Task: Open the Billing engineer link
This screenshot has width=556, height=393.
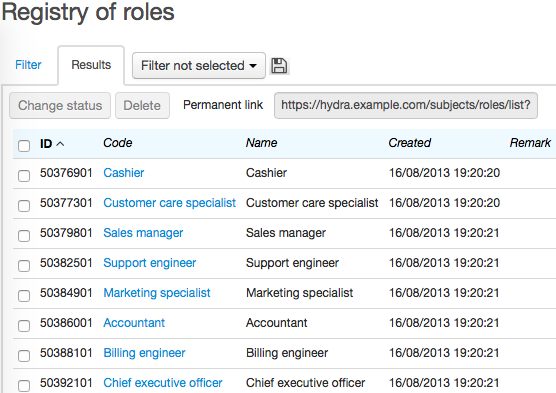Action: click(x=144, y=353)
